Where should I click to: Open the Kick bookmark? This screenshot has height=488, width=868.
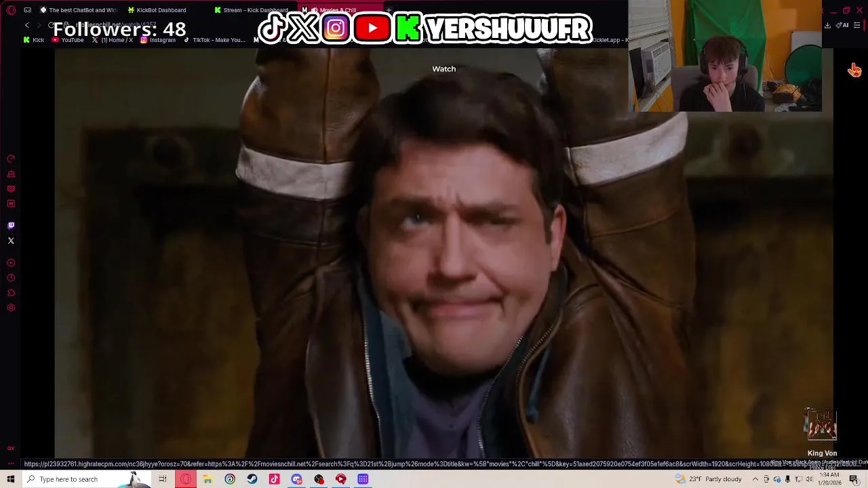coord(34,40)
